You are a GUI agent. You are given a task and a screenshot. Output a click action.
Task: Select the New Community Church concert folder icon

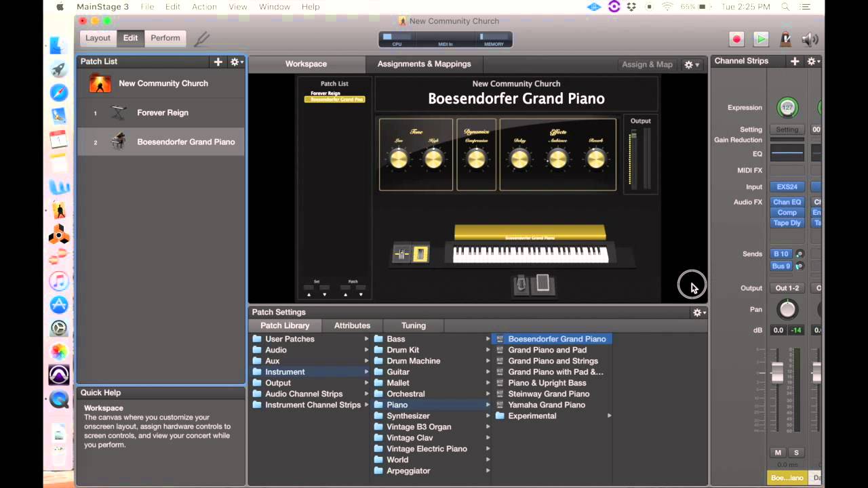(x=100, y=83)
